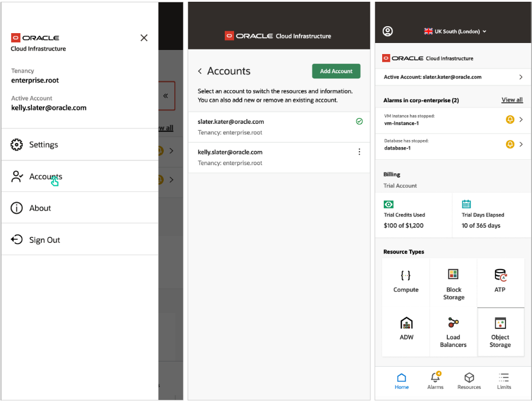This screenshot has width=532, height=401.
Task: Click the profile icon at top left
Action: pos(387,31)
